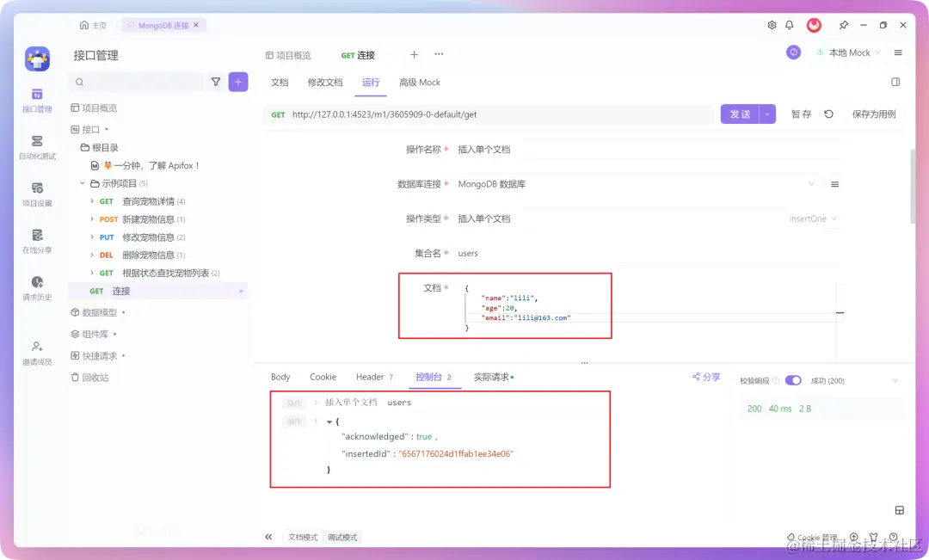
Task: Switch to the 高级 Mock tab
Action: [x=420, y=83]
